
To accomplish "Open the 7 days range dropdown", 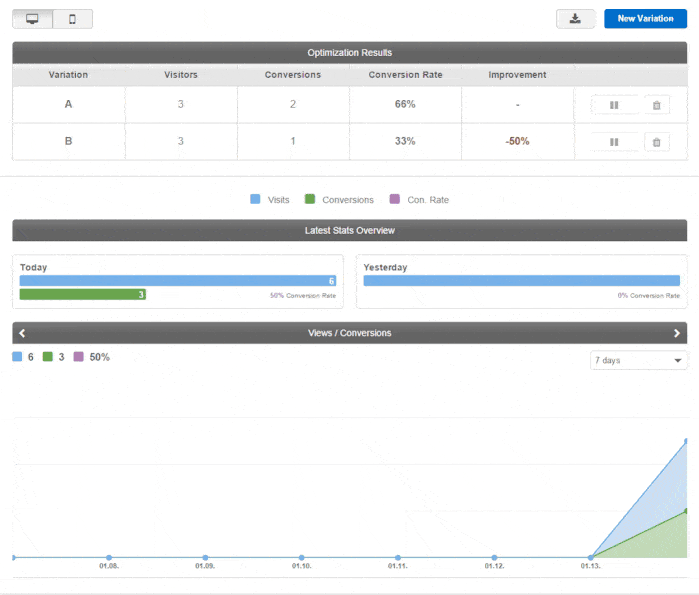I will [638, 360].
